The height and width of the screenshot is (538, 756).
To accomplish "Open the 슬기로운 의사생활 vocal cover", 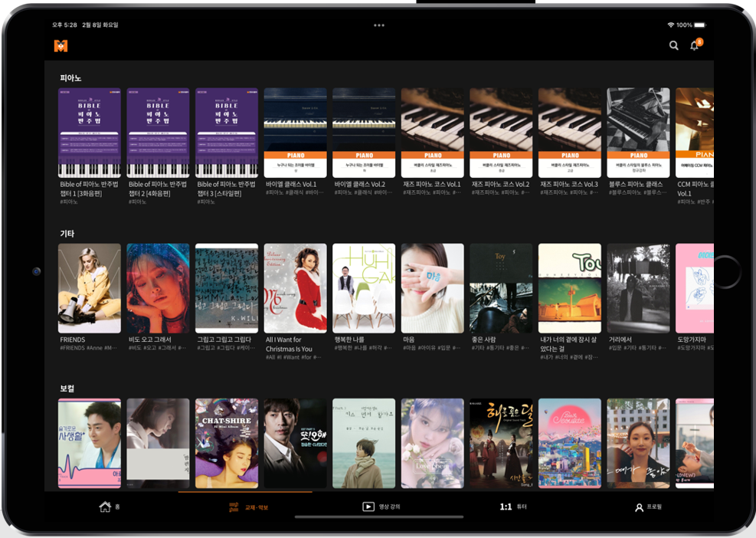I will pyautogui.click(x=90, y=443).
